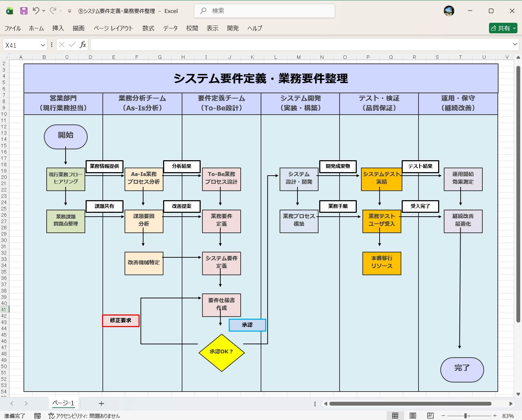Switch to Normal view in status bar
This screenshot has width=522, height=420.
click(x=395, y=416)
